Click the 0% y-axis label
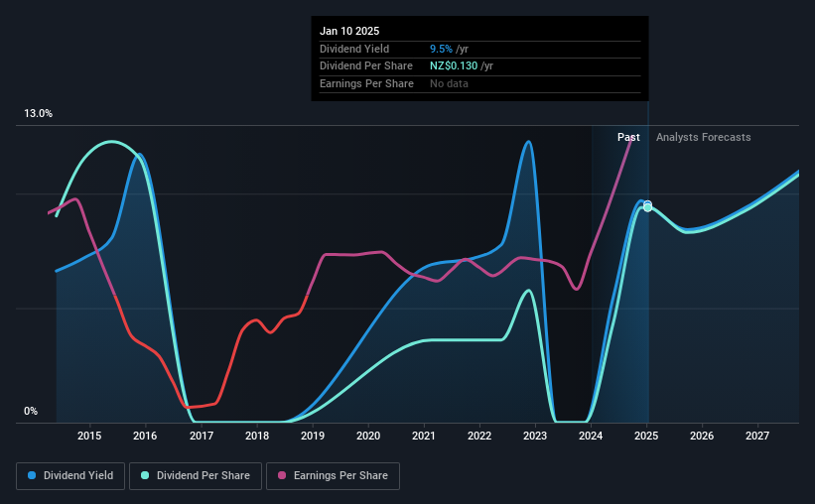This screenshot has width=815, height=504. 31,411
